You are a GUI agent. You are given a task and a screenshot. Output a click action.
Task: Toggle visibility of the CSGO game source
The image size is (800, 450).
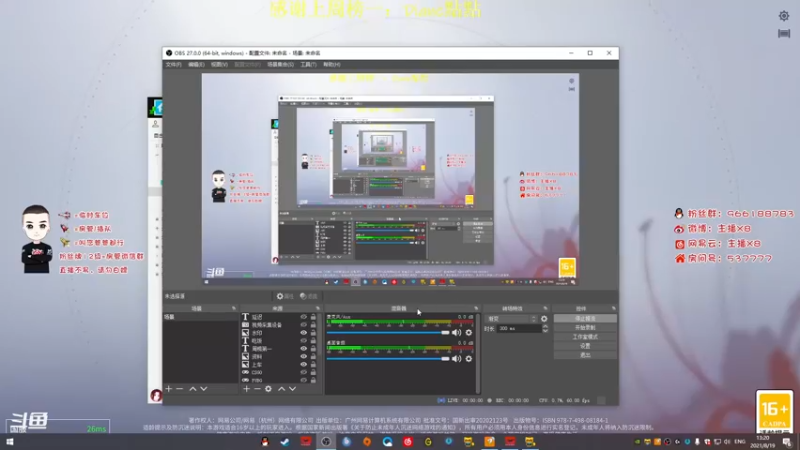click(304, 372)
